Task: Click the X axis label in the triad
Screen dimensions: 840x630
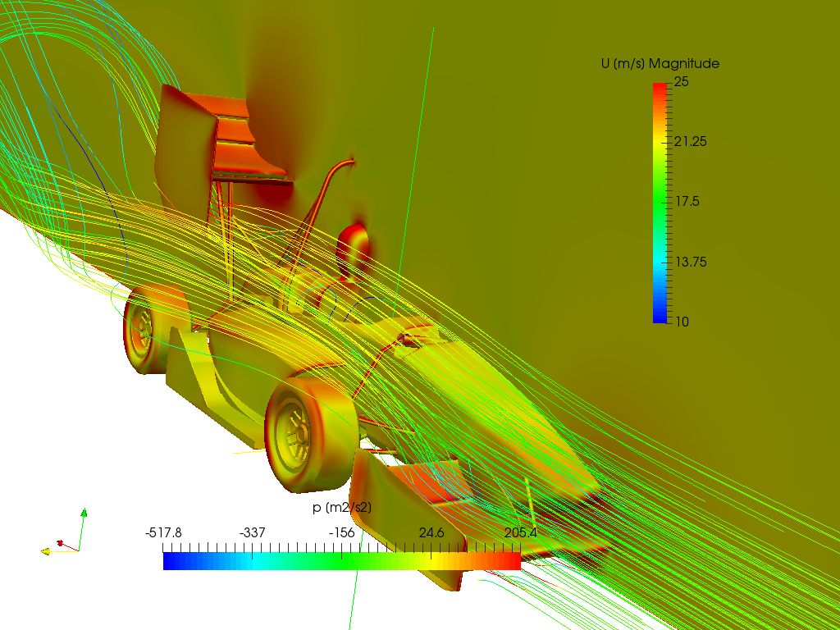Action: pos(67,541)
